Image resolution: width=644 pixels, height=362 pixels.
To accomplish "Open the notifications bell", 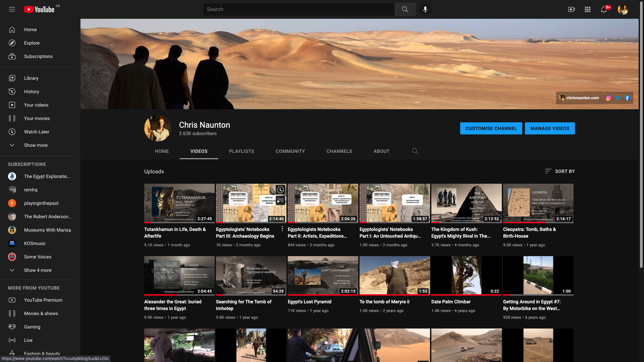I will tap(603, 9).
